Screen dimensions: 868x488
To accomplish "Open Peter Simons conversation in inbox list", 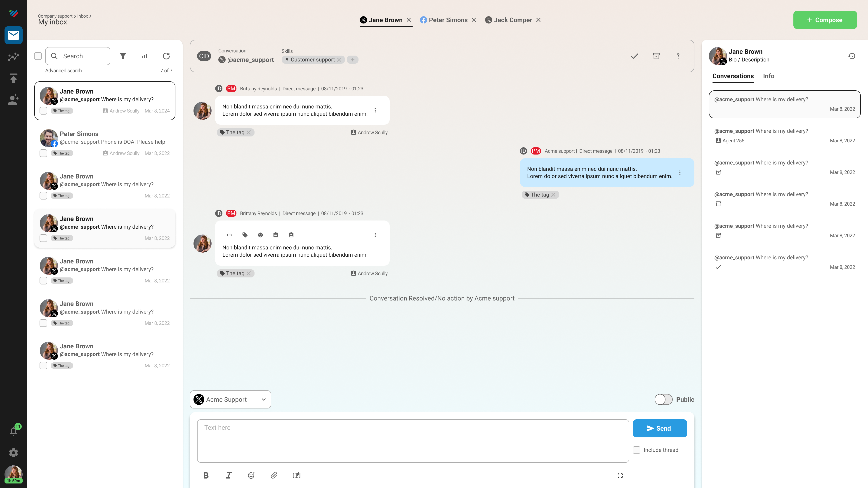I will tap(105, 143).
